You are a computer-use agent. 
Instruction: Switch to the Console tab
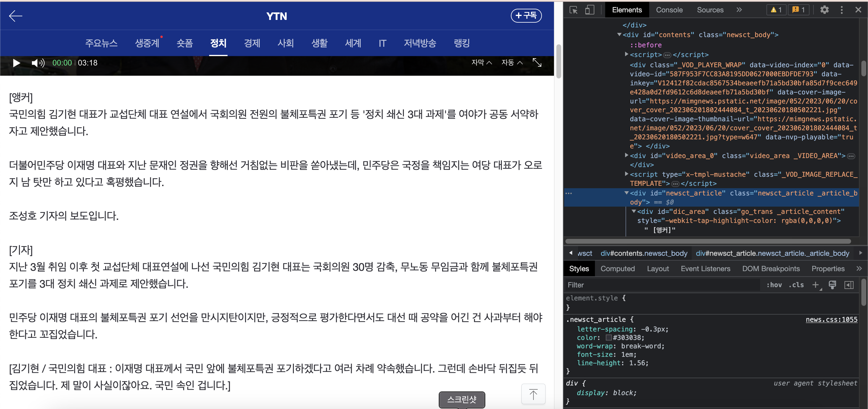(x=669, y=10)
